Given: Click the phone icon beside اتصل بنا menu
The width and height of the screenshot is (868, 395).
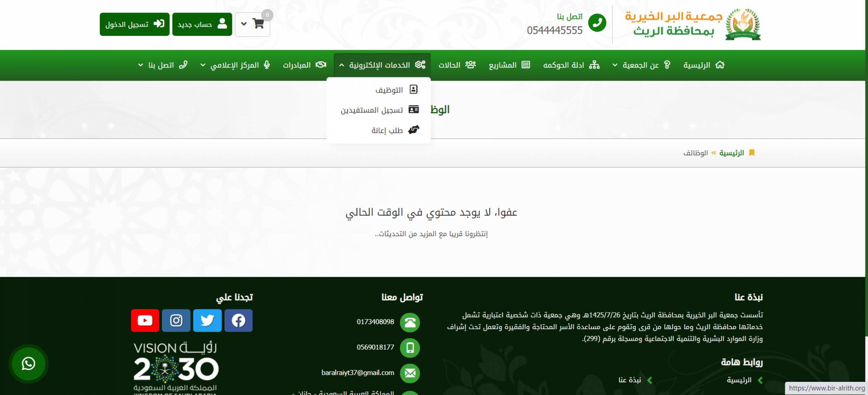Looking at the screenshot, I should [183, 65].
